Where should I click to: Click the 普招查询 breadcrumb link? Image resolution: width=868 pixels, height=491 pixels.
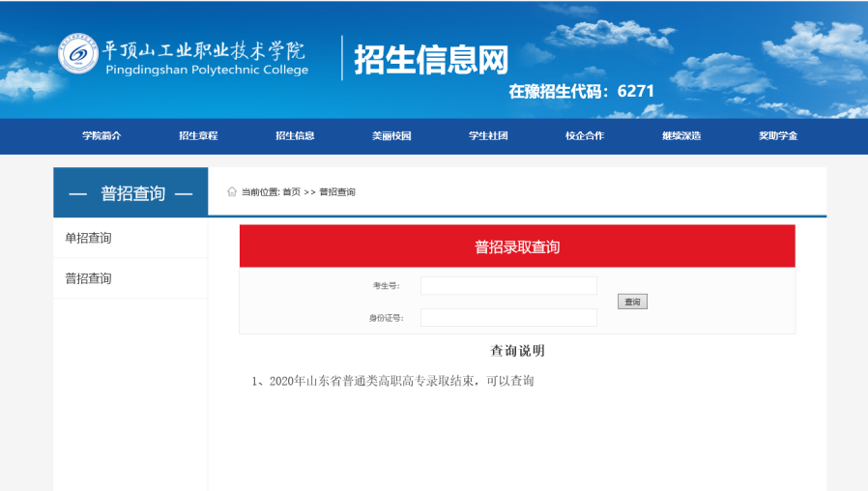tap(337, 192)
